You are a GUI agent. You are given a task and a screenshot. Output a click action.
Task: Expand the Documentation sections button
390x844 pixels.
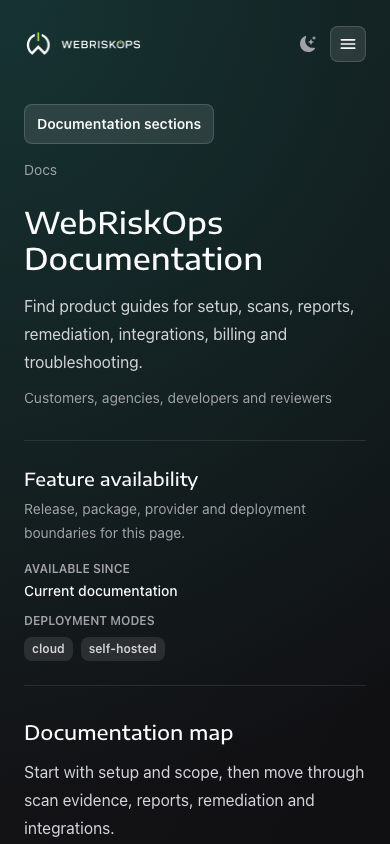[119, 124]
